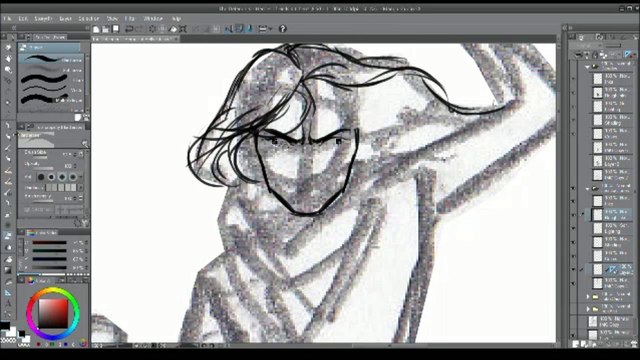Select the soft gray stroke brush preset
The width and height of the screenshot is (640, 360).
pyautogui.click(x=51, y=70)
